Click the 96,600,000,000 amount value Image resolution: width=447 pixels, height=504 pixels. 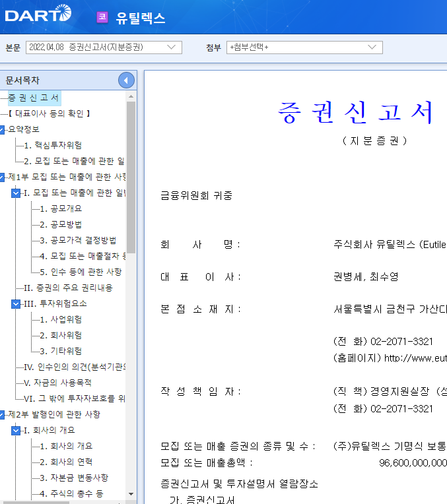click(413, 463)
